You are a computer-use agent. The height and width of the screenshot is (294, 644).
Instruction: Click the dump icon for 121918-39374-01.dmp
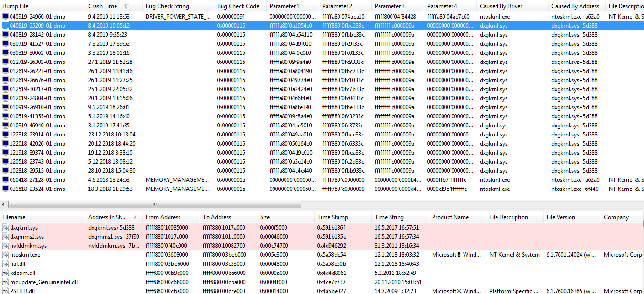coord(5,153)
